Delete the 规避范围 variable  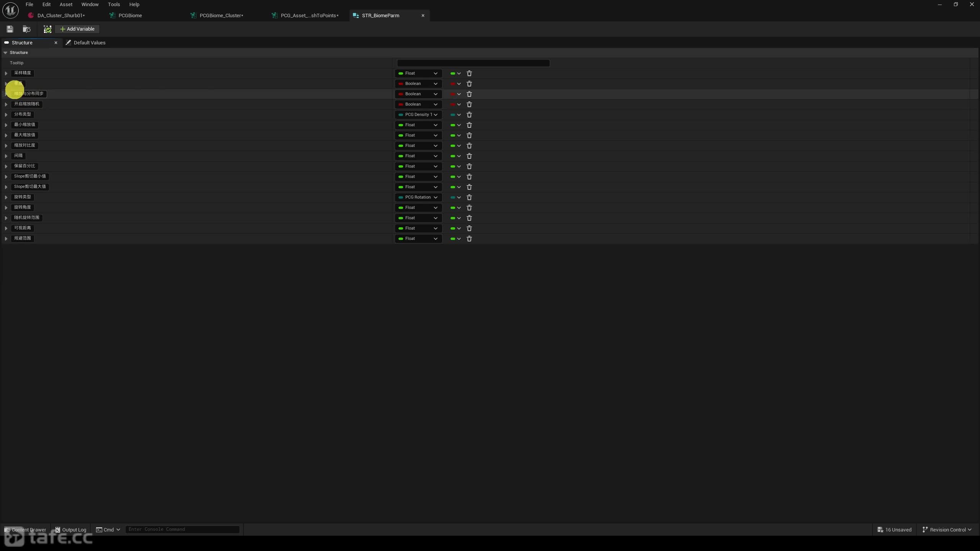coord(469,238)
